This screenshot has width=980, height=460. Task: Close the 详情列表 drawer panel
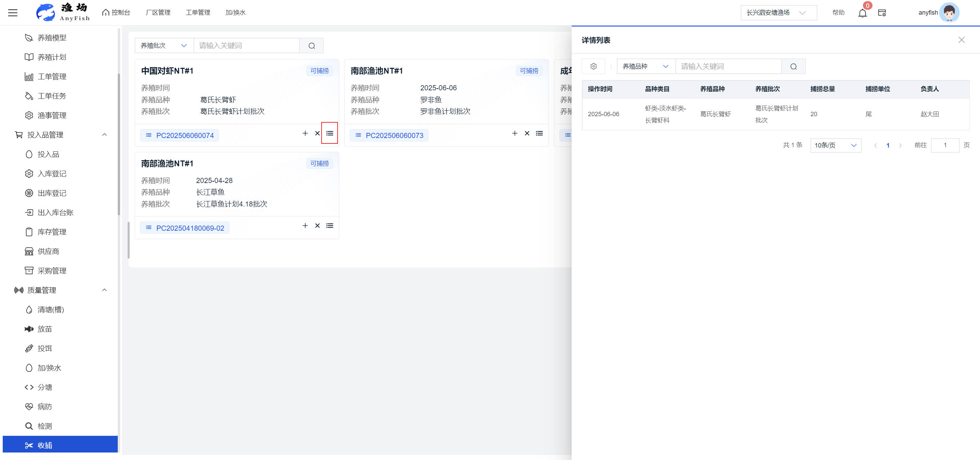[961, 40]
